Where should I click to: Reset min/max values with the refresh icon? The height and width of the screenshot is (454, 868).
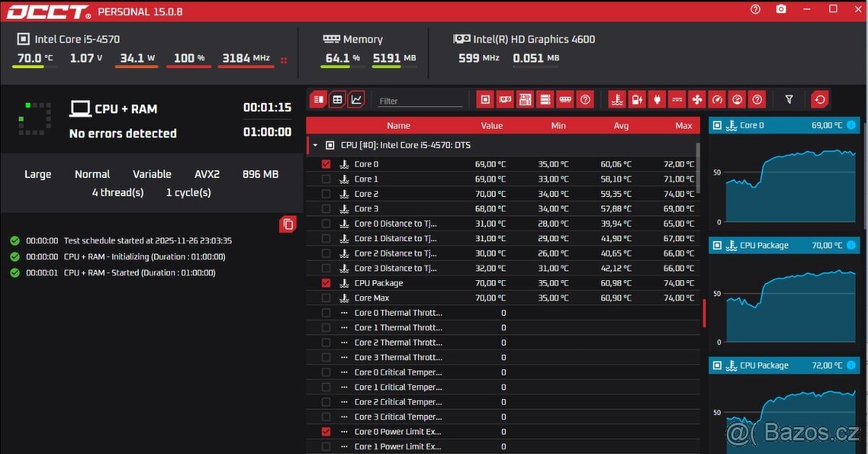tap(820, 99)
